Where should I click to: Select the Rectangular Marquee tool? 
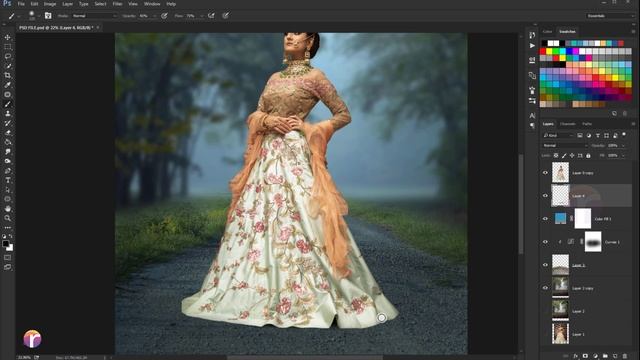point(7,47)
